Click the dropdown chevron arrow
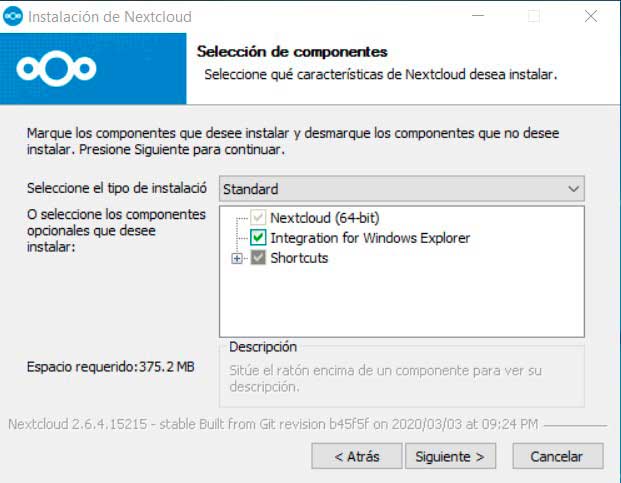The height and width of the screenshot is (483, 621). tap(573, 189)
